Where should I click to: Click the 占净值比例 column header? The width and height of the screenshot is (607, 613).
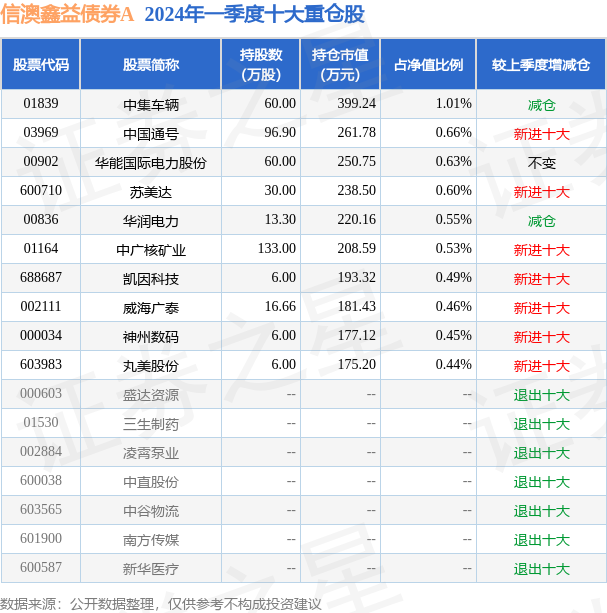[x=428, y=65]
